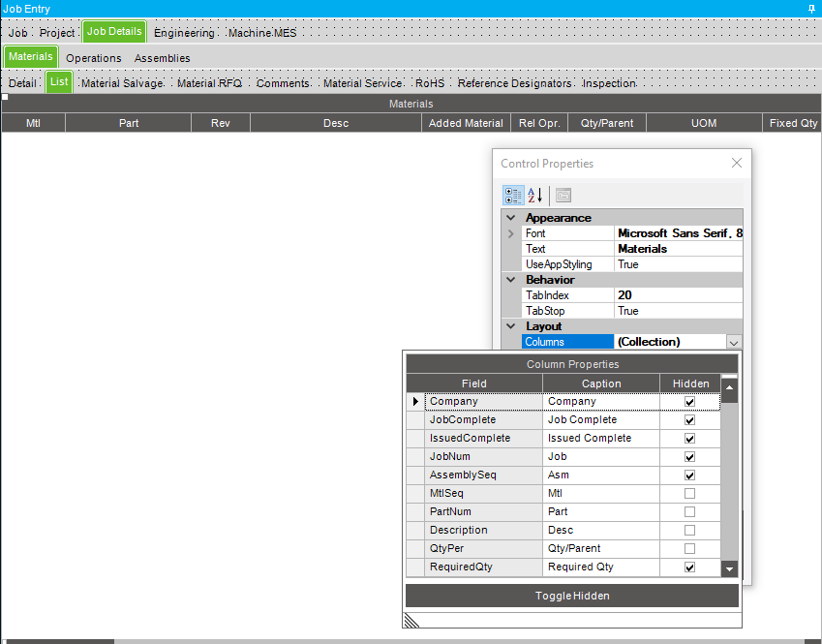
Task: Select the caption cell Job Complete
Action: pos(601,420)
